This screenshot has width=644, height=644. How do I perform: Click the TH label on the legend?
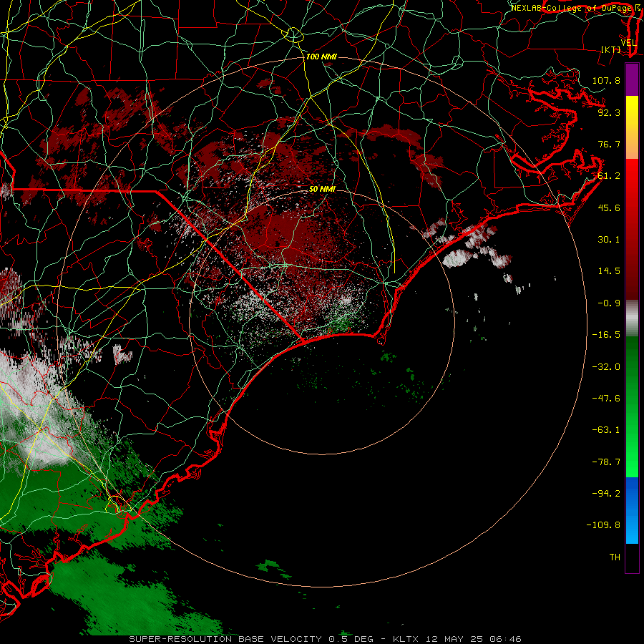615,557
